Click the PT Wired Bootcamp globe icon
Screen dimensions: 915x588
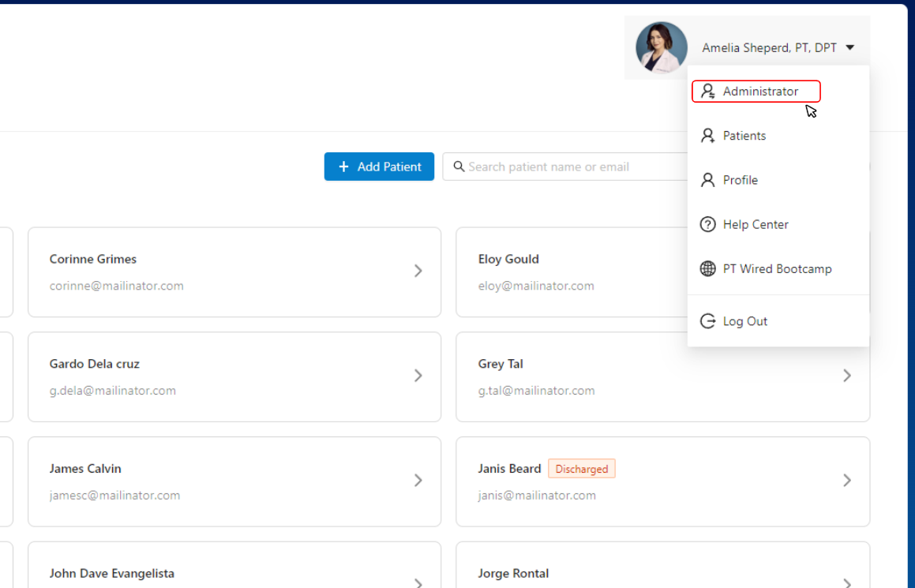point(708,268)
